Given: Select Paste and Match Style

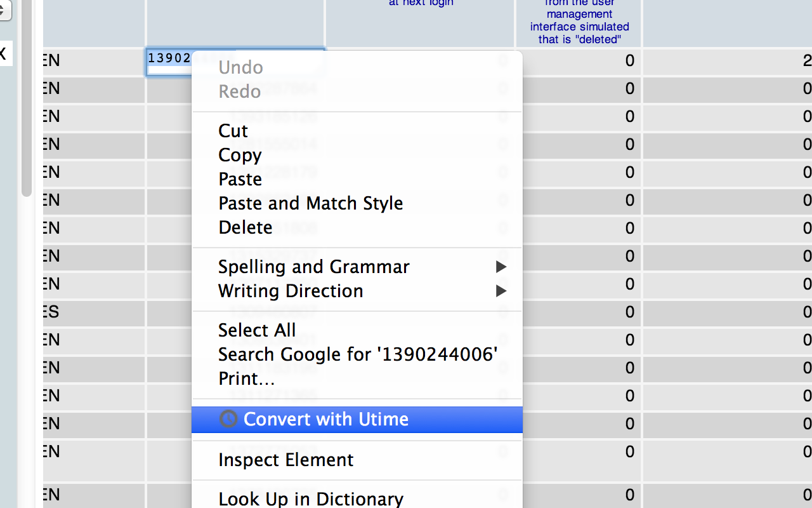Looking at the screenshot, I should pos(310,203).
